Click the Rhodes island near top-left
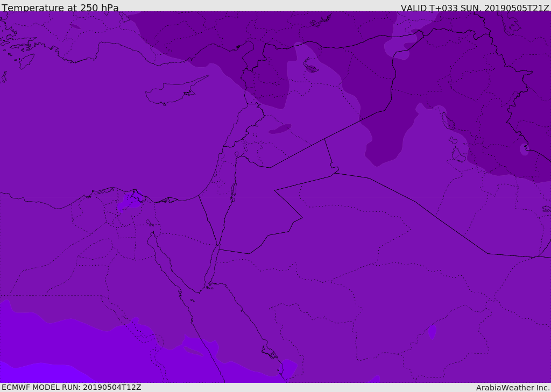This screenshot has height=392, width=551. tap(26, 61)
